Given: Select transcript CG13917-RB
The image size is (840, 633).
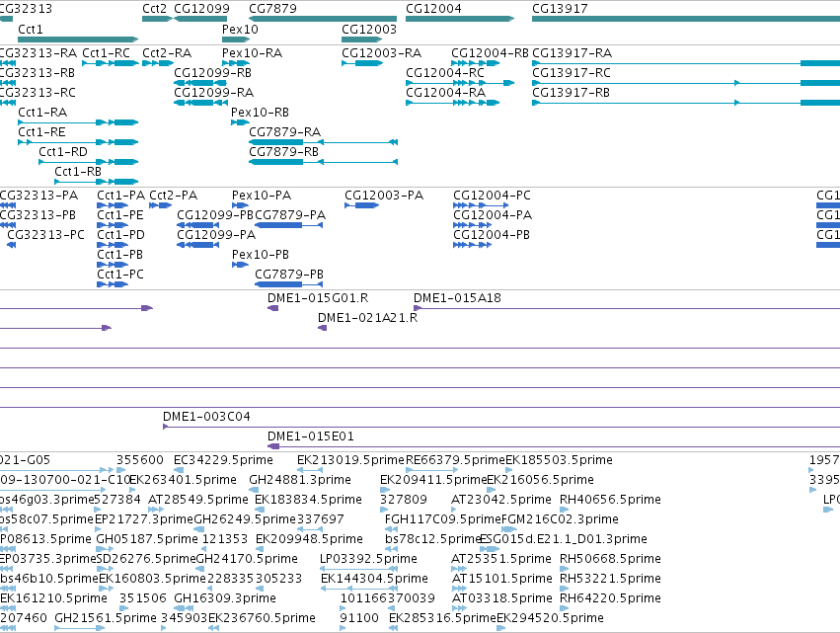Looking at the screenshot, I should 686,103.
